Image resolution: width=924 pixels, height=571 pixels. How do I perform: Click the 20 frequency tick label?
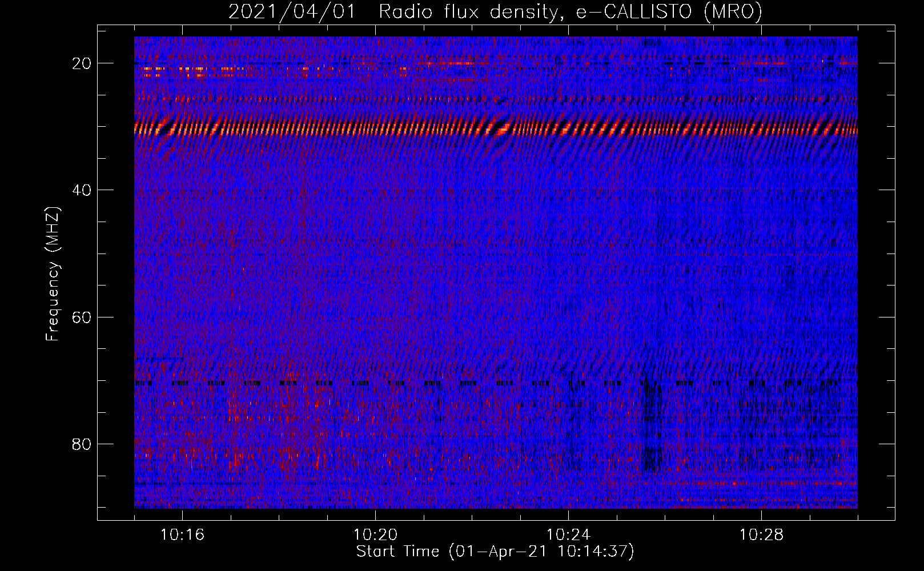click(x=82, y=63)
